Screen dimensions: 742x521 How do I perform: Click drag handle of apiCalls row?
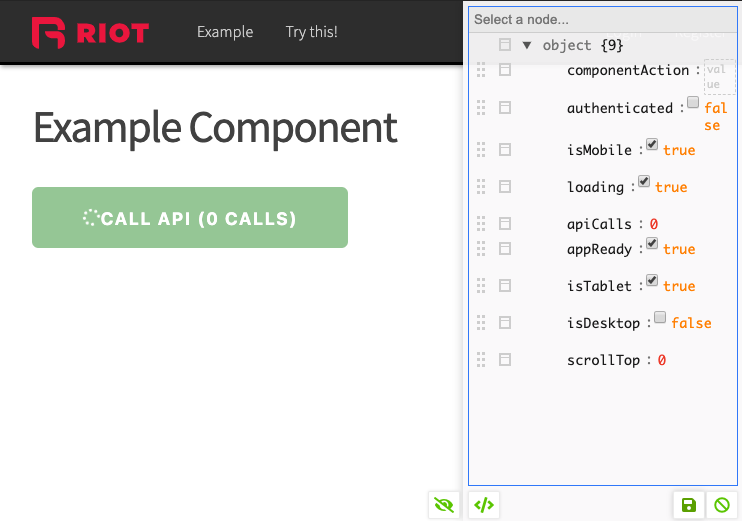click(x=481, y=224)
